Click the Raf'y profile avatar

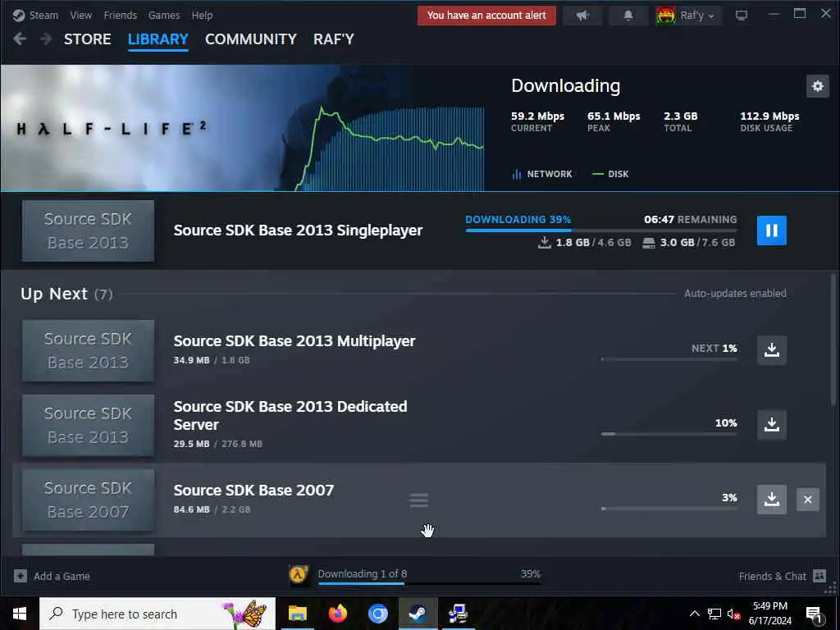click(x=666, y=16)
